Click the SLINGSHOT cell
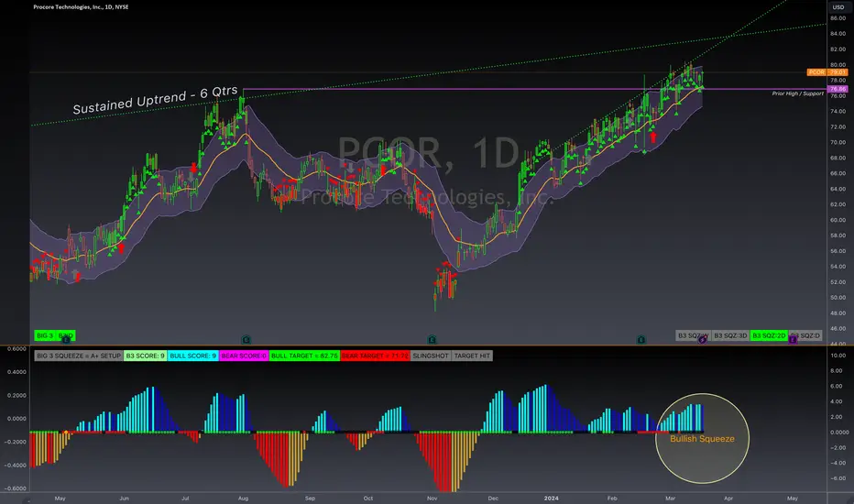Image resolution: width=854 pixels, height=504 pixels. tap(431, 356)
